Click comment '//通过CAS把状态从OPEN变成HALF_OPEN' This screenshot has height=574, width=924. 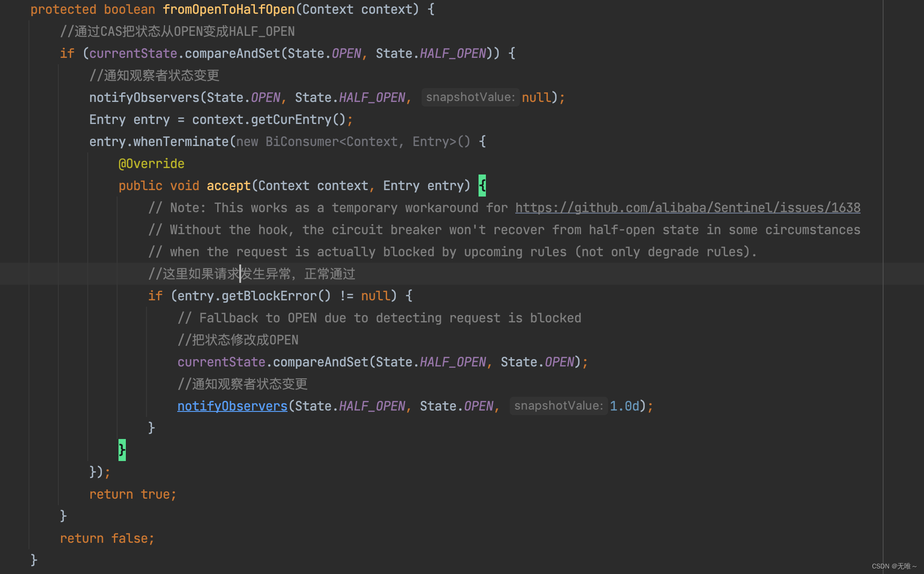pos(177,31)
